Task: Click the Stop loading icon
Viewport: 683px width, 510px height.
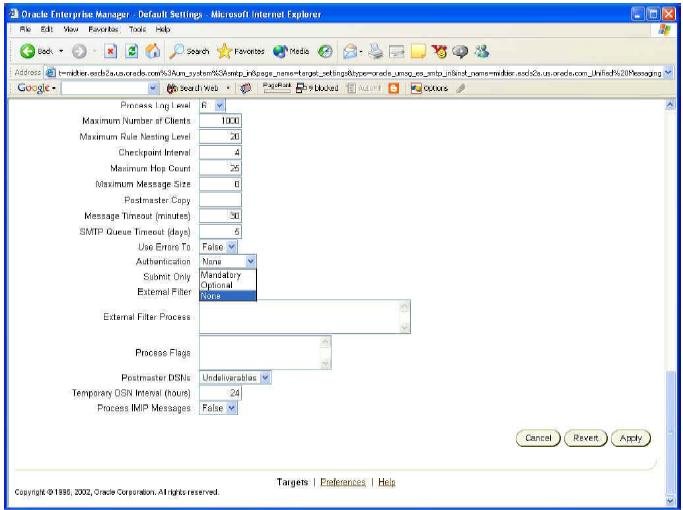Action: (111, 51)
